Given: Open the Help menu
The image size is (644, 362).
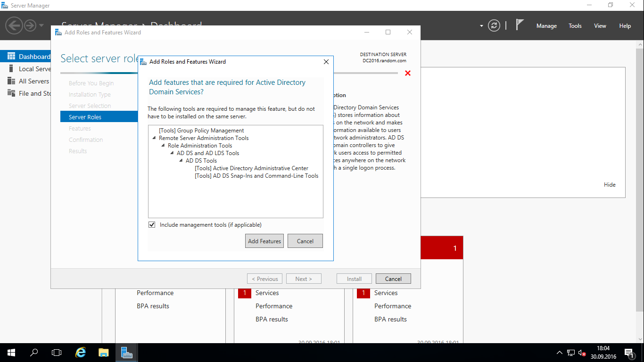Looking at the screenshot, I should pos(625,26).
